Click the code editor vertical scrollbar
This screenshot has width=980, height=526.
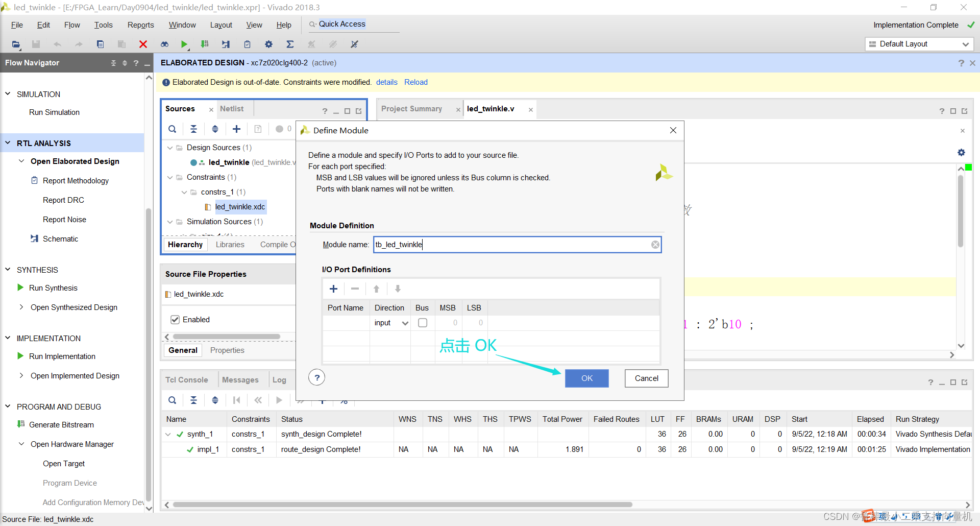[960, 212]
